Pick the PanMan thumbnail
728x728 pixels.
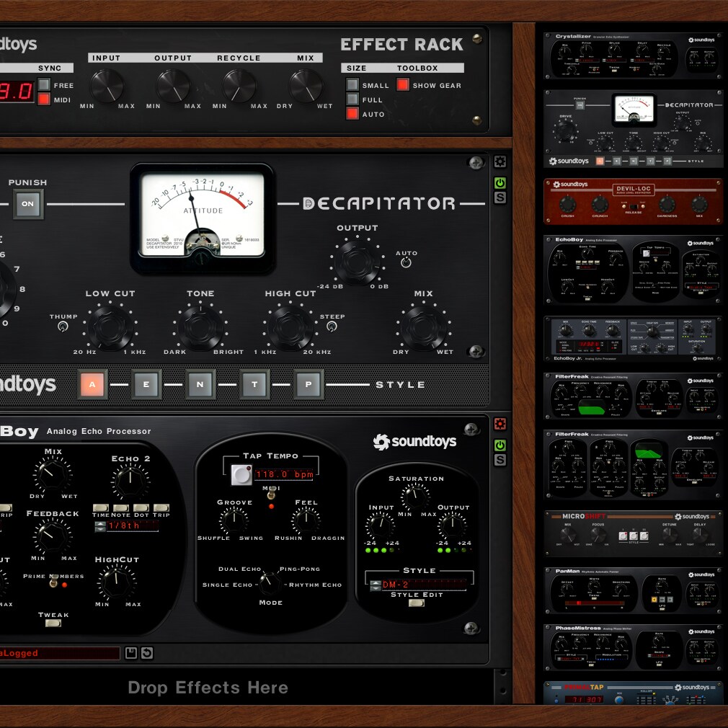(633, 590)
